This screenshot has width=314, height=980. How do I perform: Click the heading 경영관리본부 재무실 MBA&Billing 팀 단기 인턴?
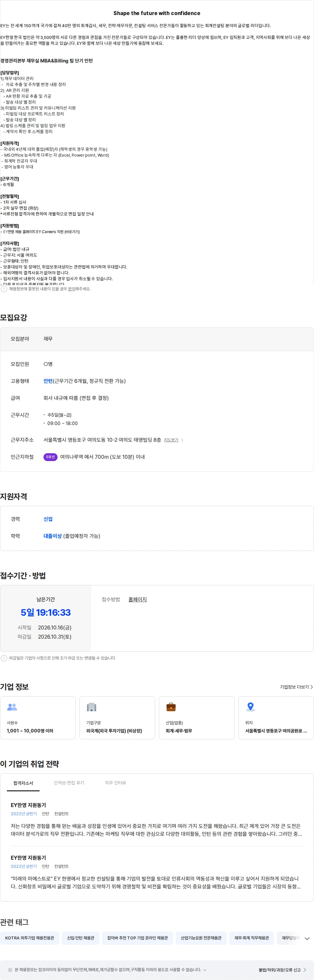pyautogui.click(x=46, y=61)
